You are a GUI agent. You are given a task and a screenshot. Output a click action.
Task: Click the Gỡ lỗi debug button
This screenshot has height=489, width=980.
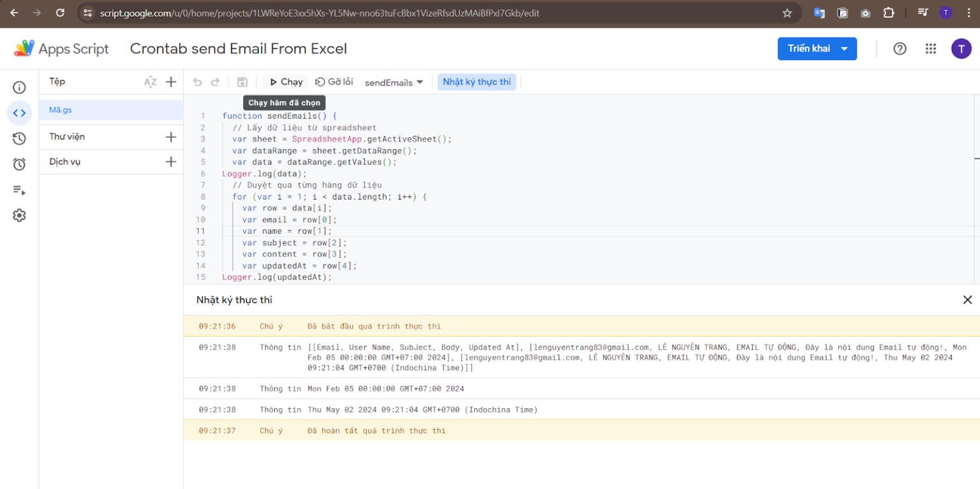click(334, 82)
